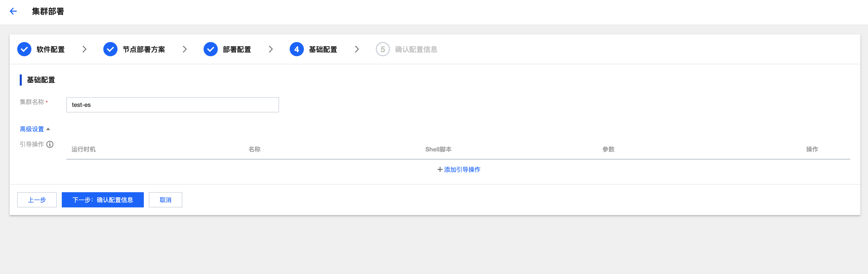Click the back arrow icon
The height and width of the screenshot is (274, 868).
click(13, 11)
